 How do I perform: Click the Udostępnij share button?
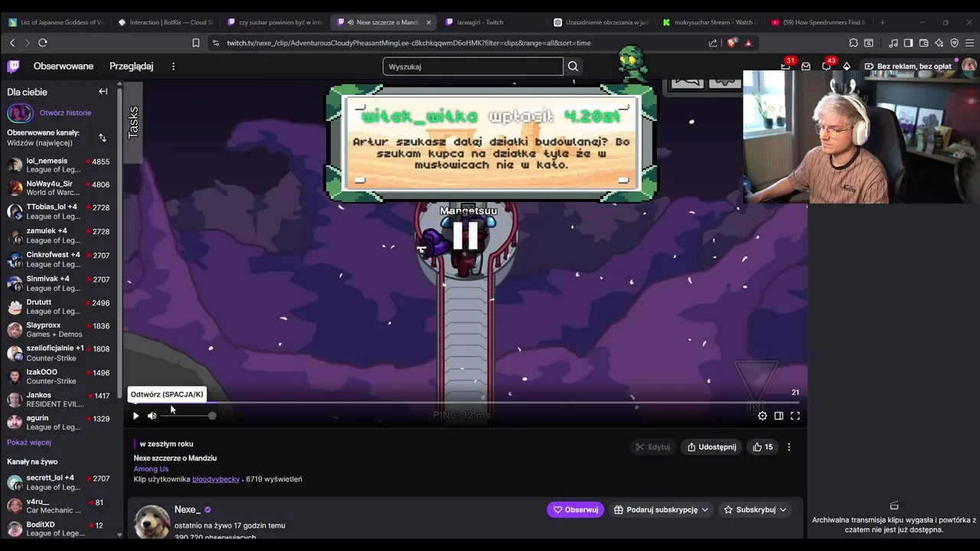tap(711, 447)
